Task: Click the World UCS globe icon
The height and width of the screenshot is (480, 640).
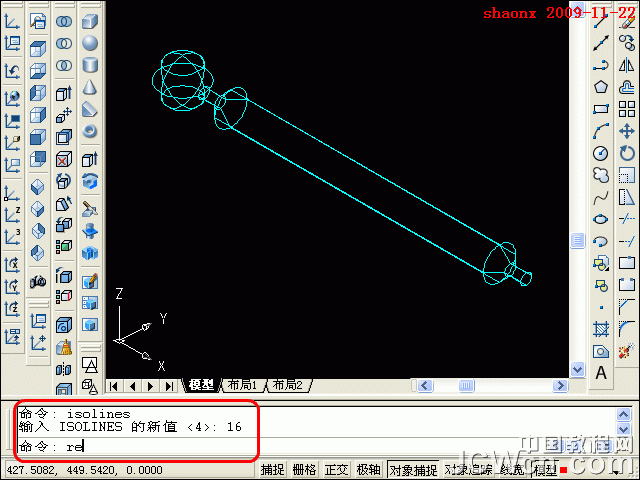Action: click(x=12, y=98)
